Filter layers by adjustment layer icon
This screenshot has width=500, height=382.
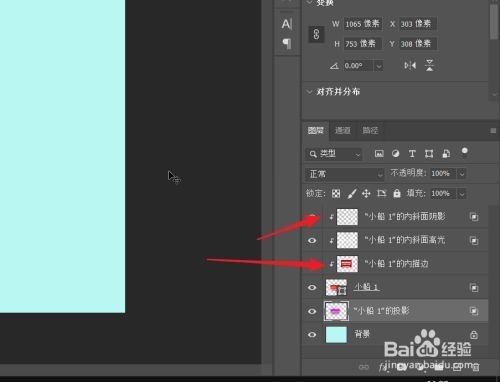click(396, 154)
